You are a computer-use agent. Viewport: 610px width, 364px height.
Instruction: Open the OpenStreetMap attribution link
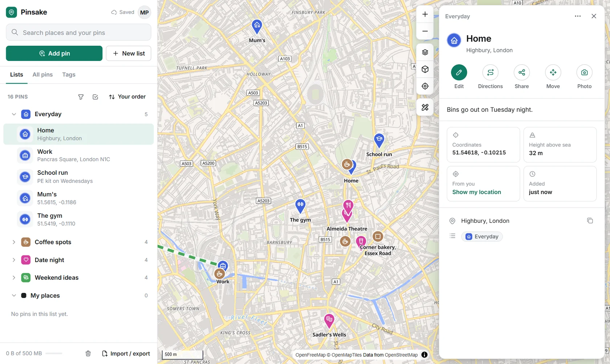point(401,355)
